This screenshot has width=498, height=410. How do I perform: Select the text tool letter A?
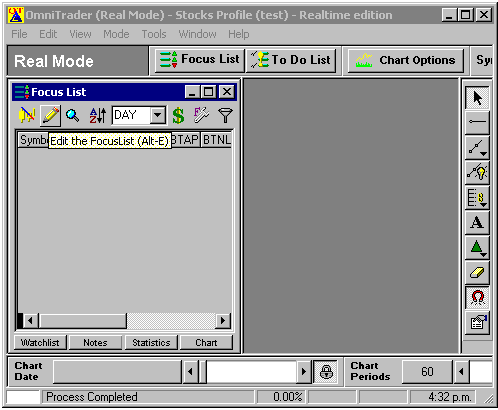[x=477, y=222]
